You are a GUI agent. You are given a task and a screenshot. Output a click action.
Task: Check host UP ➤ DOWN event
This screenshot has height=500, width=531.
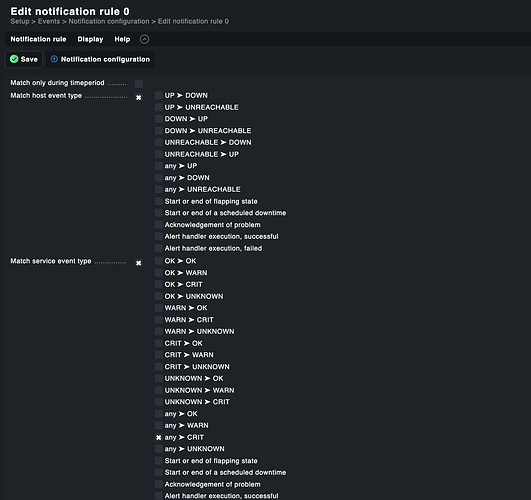click(x=158, y=95)
